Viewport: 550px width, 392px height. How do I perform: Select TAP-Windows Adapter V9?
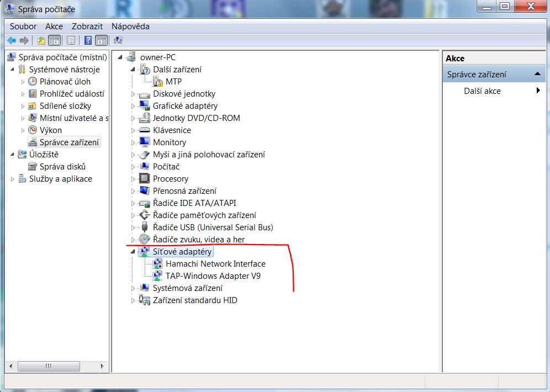pyautogui.click(x=213, y=276)
